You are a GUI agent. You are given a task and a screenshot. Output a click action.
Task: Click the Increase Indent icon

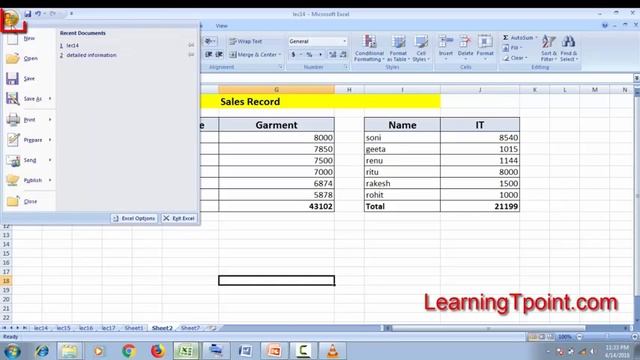tap(219, 55)
